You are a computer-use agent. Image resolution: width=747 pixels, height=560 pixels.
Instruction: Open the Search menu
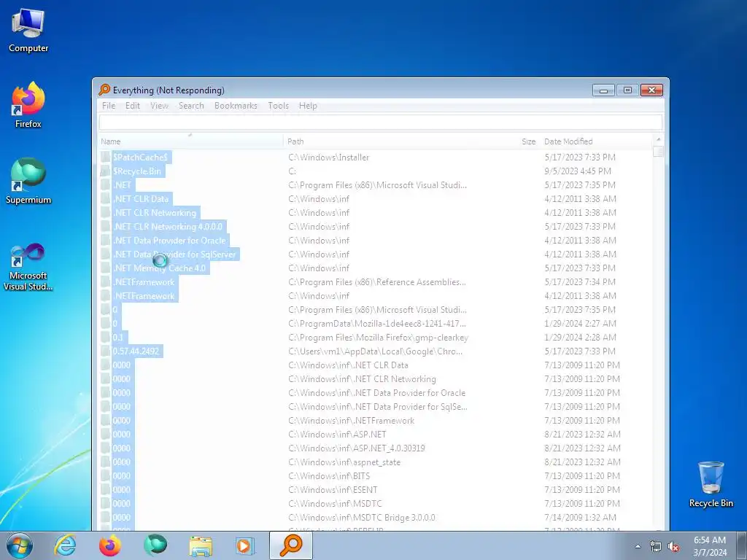tap(191, 106)
